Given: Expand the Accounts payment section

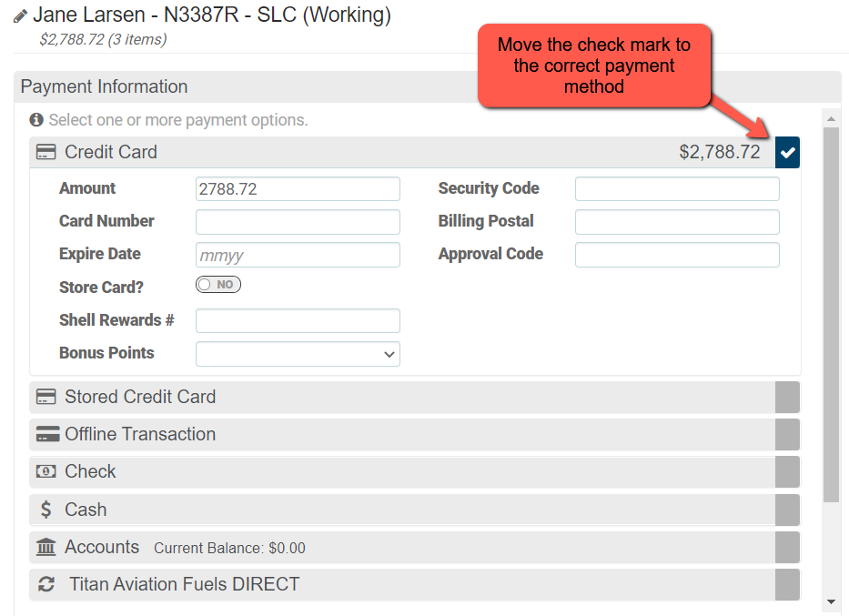Looking at the screenshot, I should [x=402, y=547].
